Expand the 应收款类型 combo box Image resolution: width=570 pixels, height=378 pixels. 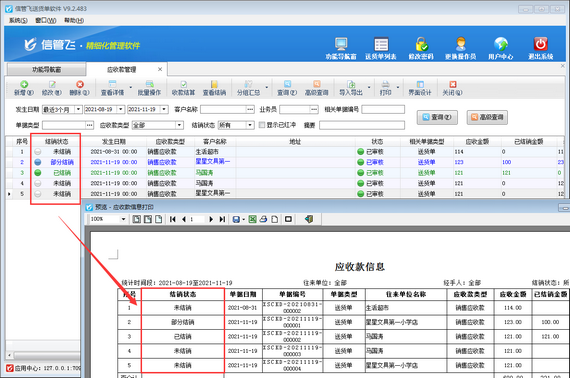point(179,125)
